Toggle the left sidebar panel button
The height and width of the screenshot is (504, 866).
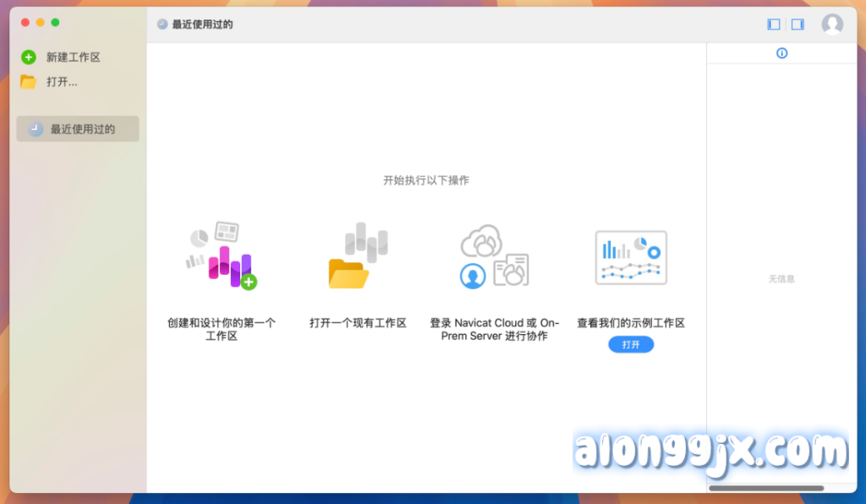[x=774, y=25]
